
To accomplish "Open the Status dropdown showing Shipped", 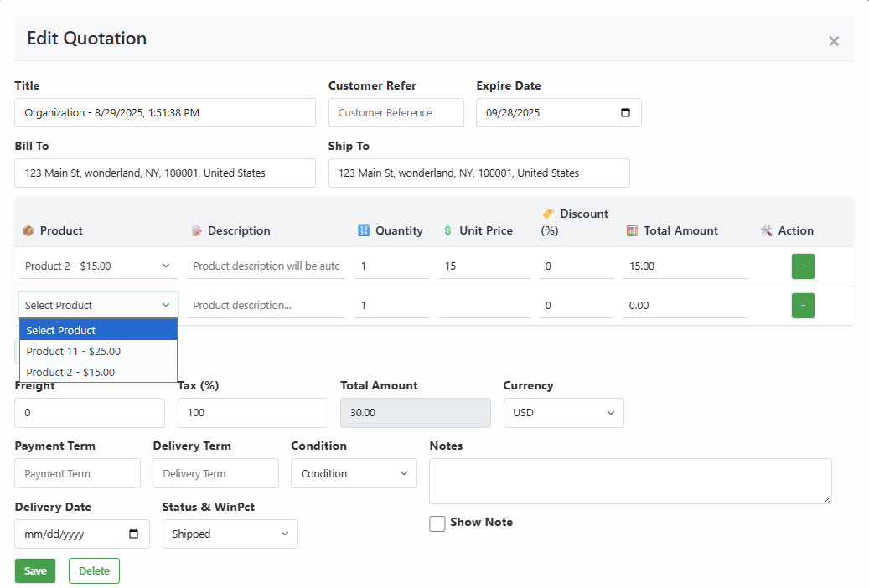I will pos(230,534).
